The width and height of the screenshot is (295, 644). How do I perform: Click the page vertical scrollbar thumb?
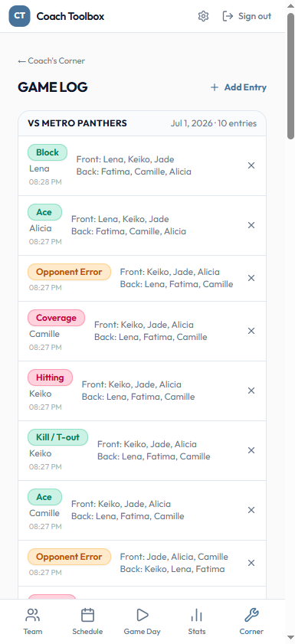[x=290, y=76]
